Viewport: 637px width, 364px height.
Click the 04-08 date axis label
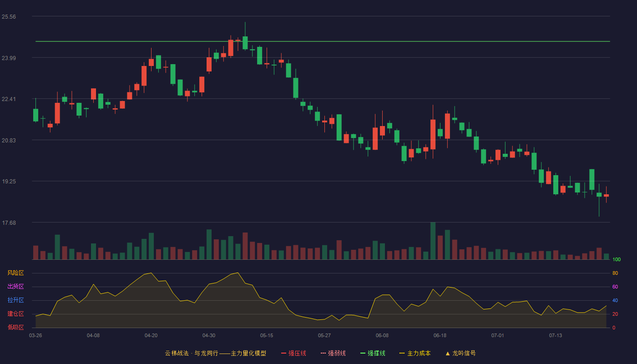pos(93,335)
